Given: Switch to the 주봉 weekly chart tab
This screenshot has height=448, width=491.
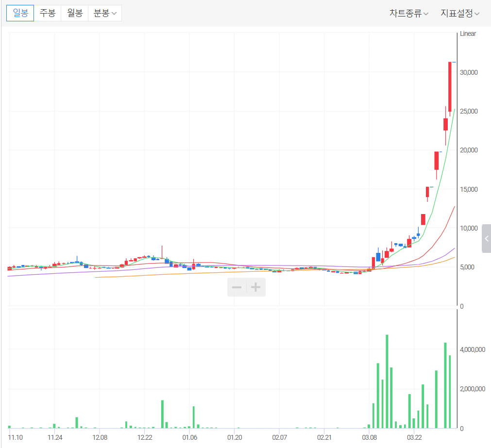Looking at the screenshot, I should pyautogui.click(x=47, y=13).
